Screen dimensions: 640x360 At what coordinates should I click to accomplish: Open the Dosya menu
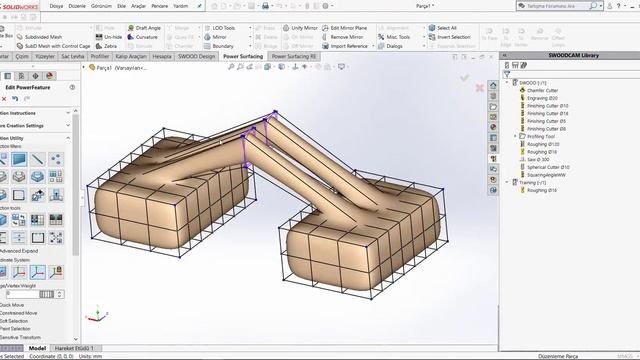click(56, 6)
